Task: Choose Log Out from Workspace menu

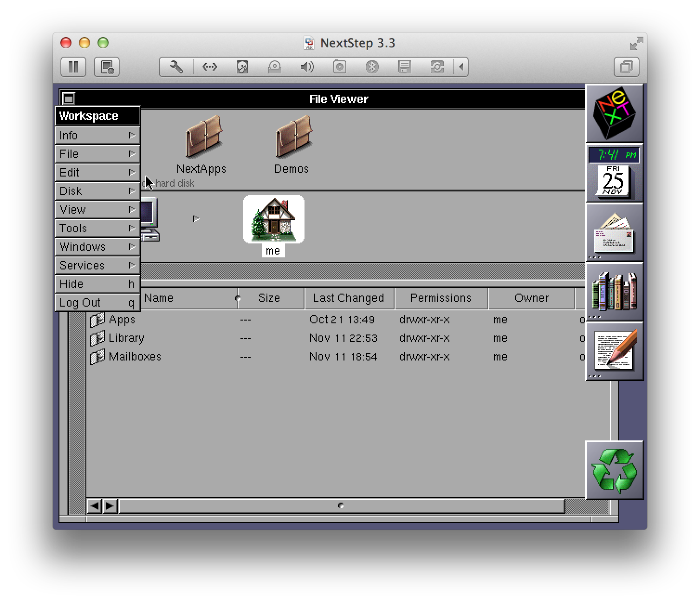Action: click(x=97, y=302)
